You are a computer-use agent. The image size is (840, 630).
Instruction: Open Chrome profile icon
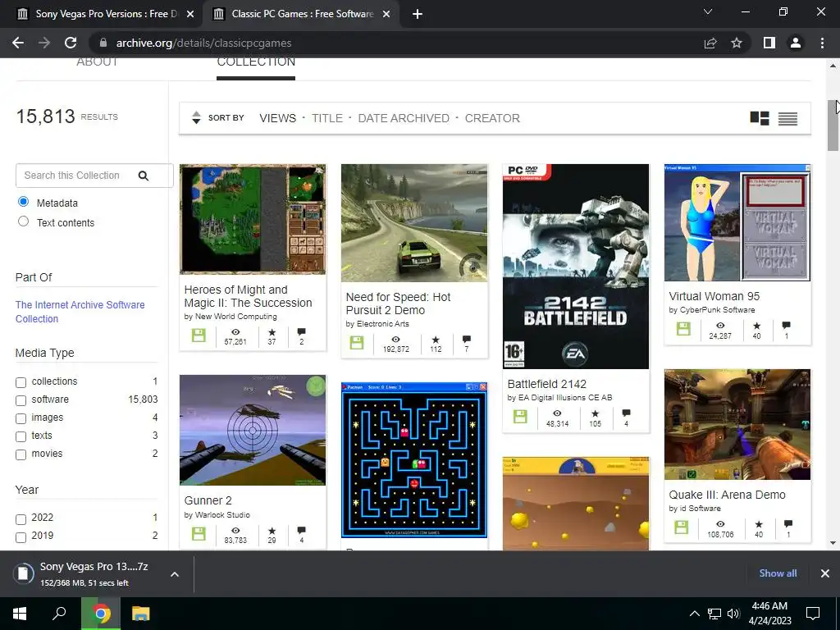(796, 43)
